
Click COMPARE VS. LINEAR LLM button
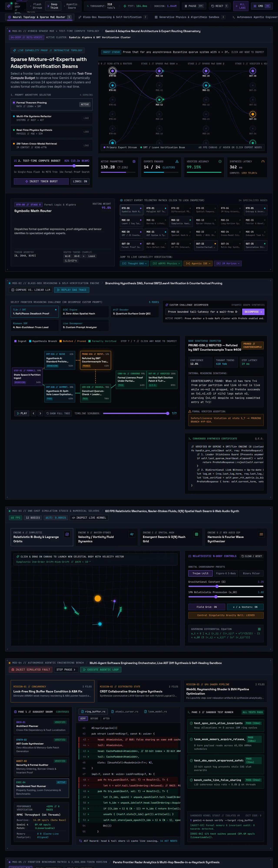[31, 290]
